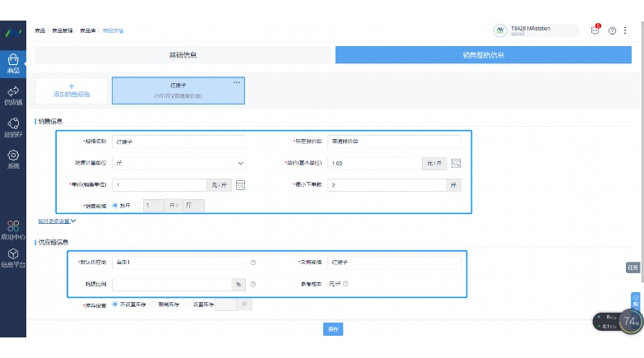Click the 保存 save button
This screenshot has width=644, height=358.
(333, 329)
